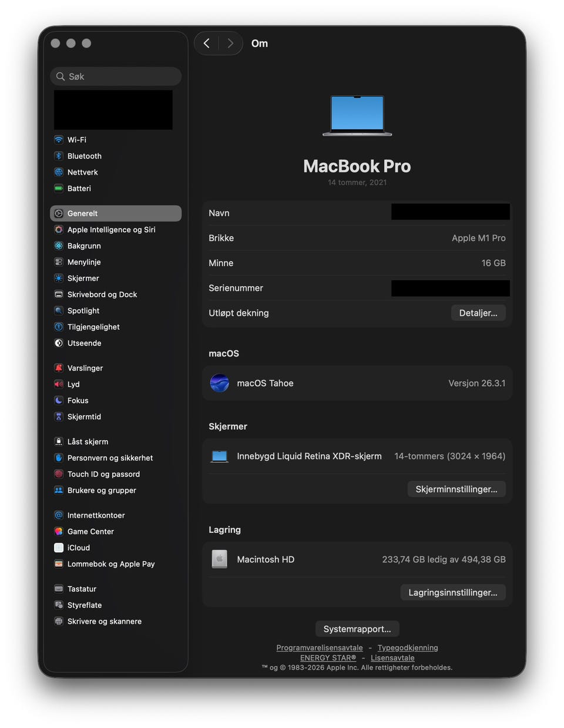Click the Utløpt dekning label
This screenshot has height=728, width=564.
click(x=239, y=313)
